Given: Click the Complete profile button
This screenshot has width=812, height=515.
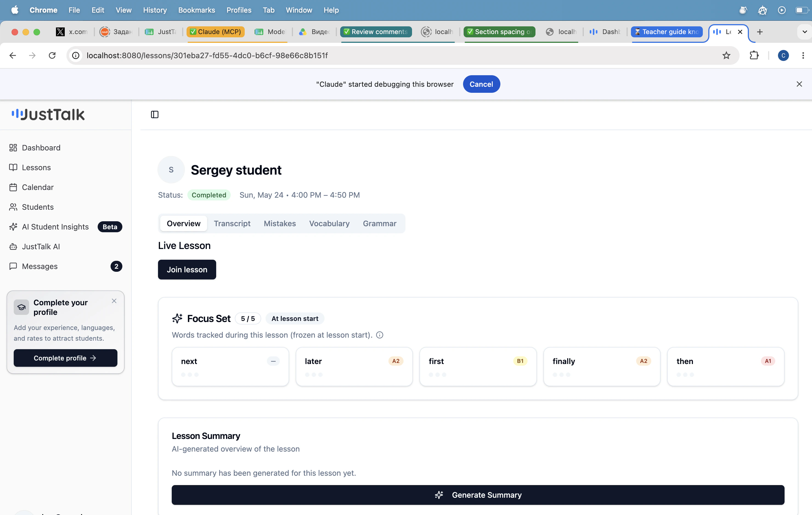Looking at the screenshot, I should click(x=65, y=358).
